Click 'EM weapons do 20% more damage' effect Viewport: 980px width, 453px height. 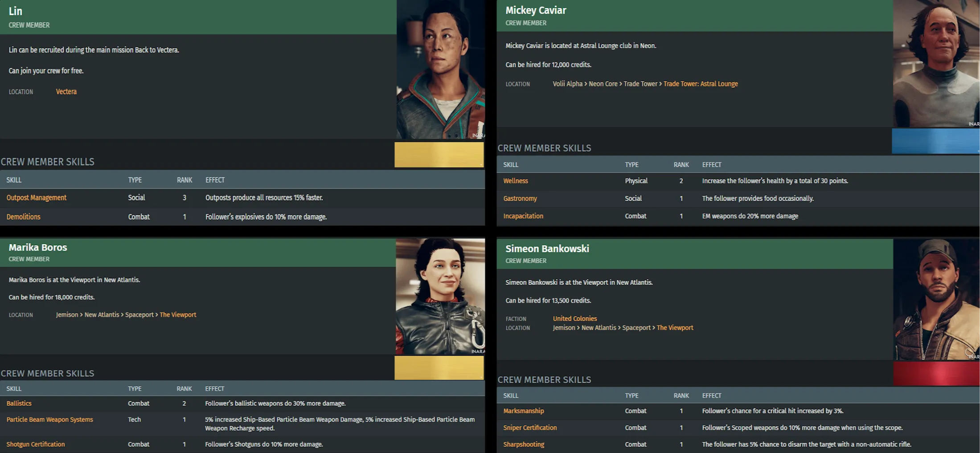(x=750, y=216)
